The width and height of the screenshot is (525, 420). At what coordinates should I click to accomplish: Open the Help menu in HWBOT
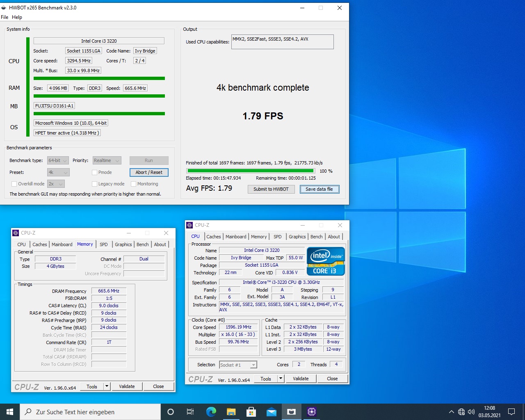pos(17,17)
